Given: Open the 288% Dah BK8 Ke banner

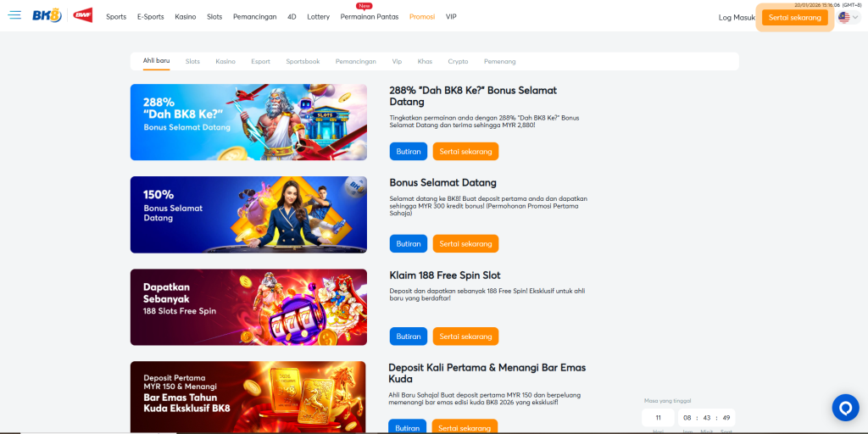Looking at the screenshot, I should (248, 122).
